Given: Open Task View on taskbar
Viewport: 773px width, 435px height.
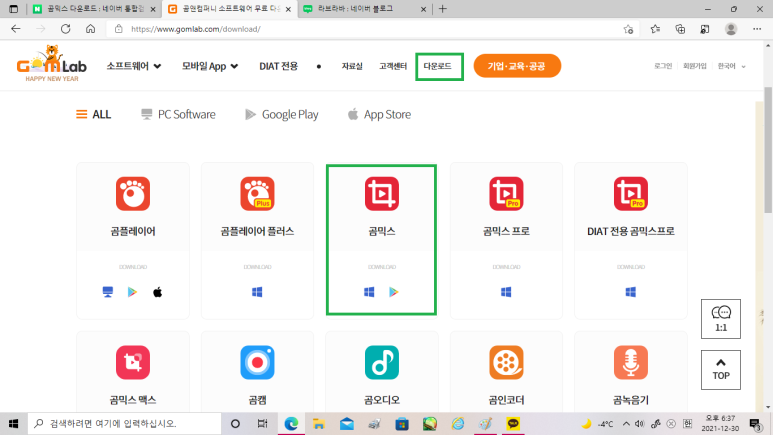Looking at the screenshot, I should tap(262, 424).
